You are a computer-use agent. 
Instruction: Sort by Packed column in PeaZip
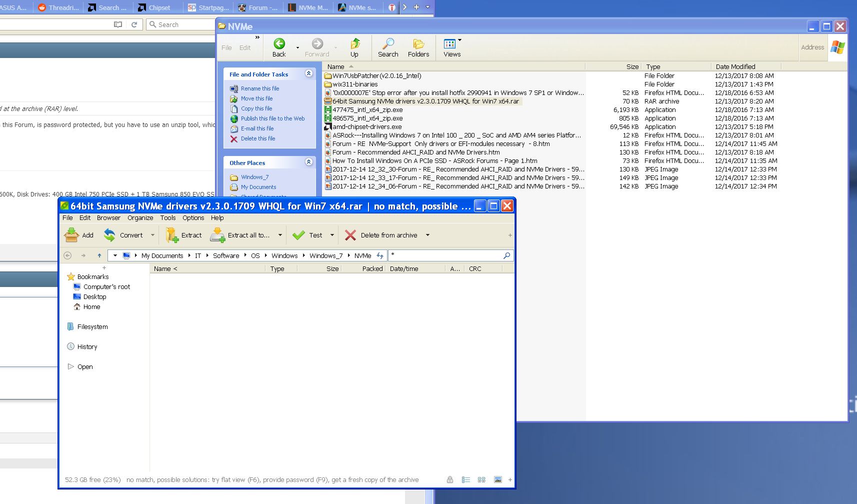click(x=372, y=268)
